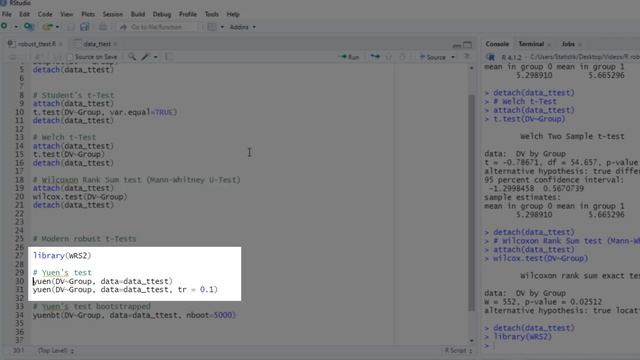Open the Session menu

pos(113,14)
